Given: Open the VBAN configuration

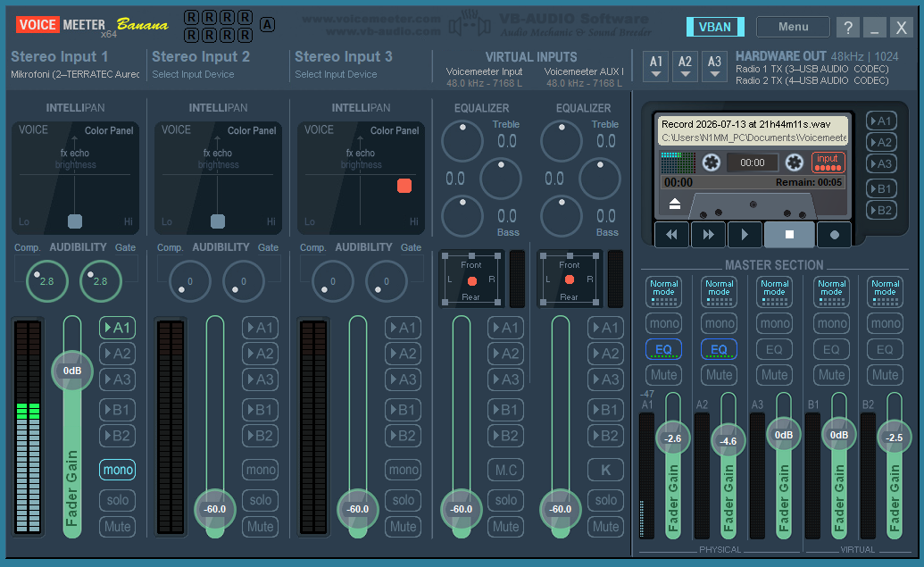Looking at the screenshot, I should click(x=715, y=27).
